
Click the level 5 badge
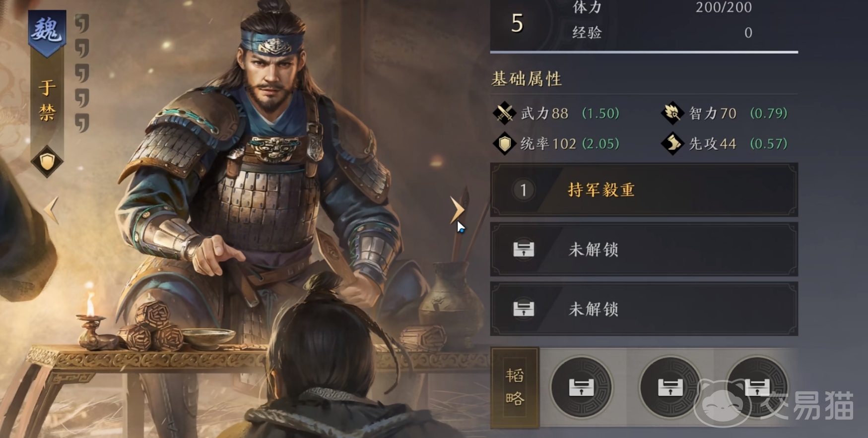(x=517, y=23)
